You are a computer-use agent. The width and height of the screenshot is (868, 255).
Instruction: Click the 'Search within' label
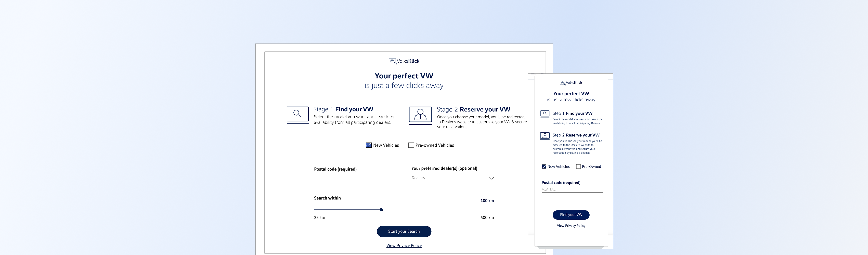327,198
